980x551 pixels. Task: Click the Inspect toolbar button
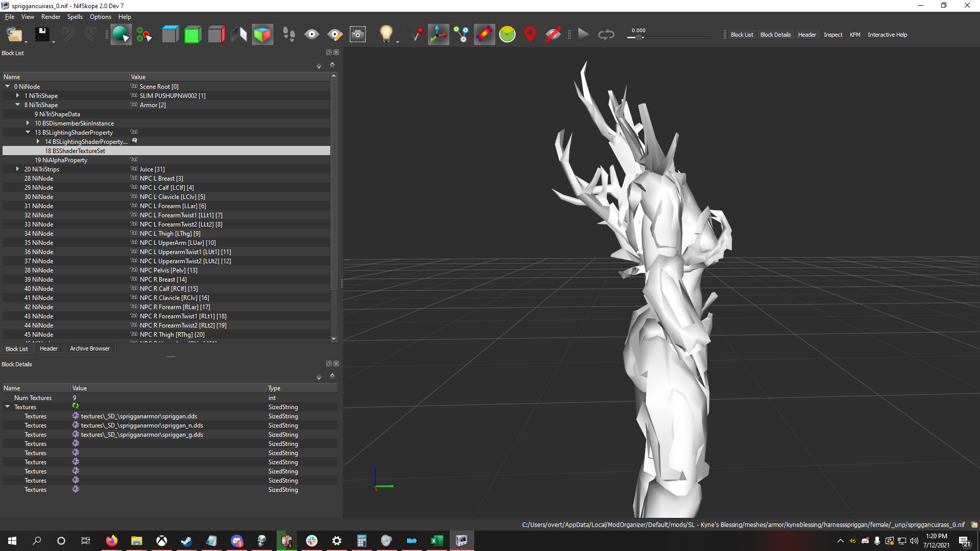tap(833, 35)
